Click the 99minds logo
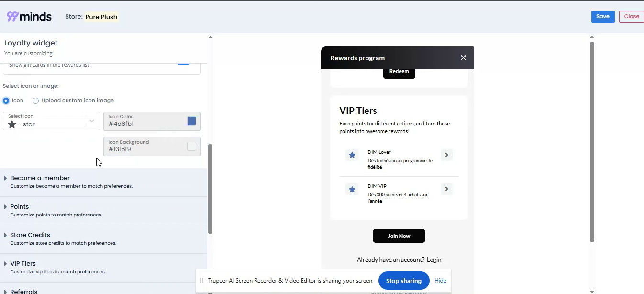Screen dimensions: 644x294 click(29, 16)
